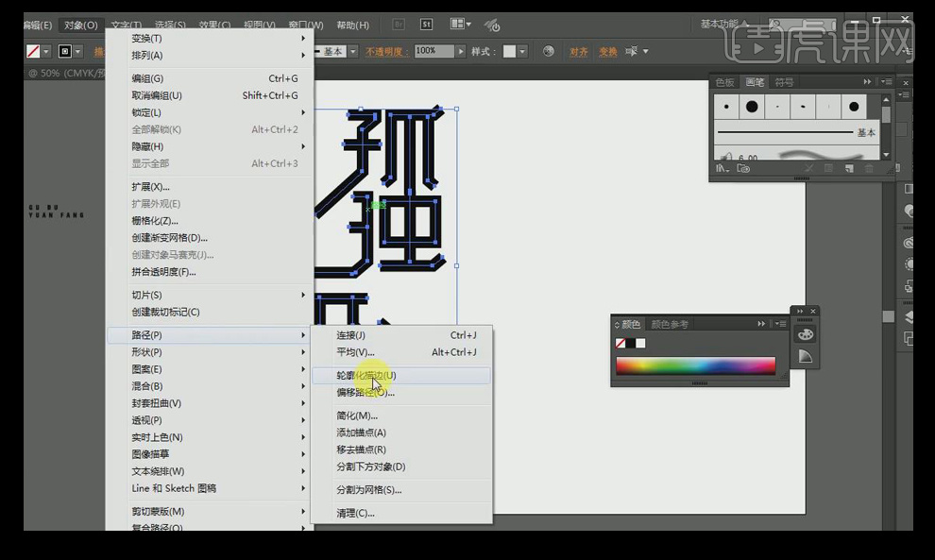935x560 pixels.
Task: Collapse the brushes panel double-arrow
Action: point(867,82)
